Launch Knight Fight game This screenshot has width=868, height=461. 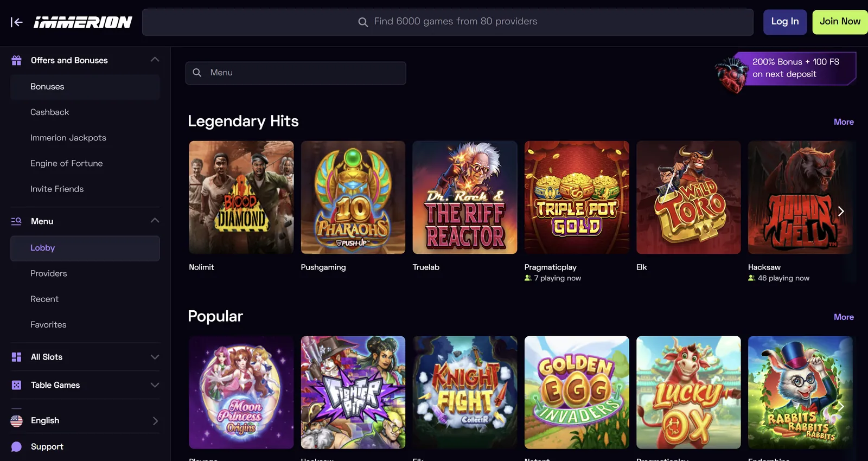pyautogui.click(x=465, y=393)
